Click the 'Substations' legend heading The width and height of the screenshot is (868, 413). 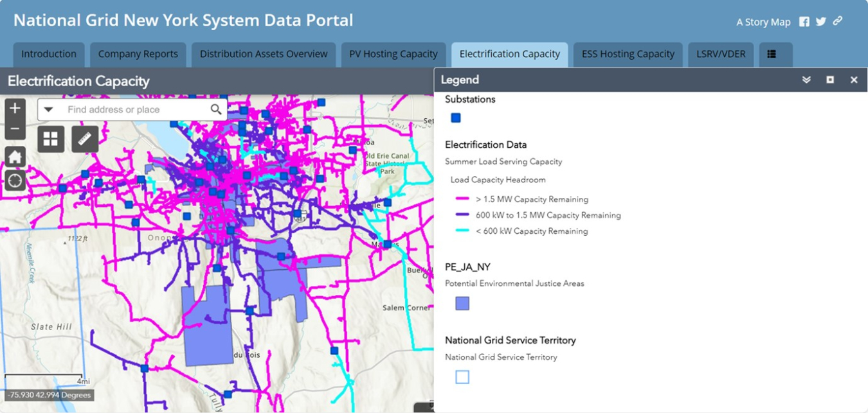(x=470, y=100)
